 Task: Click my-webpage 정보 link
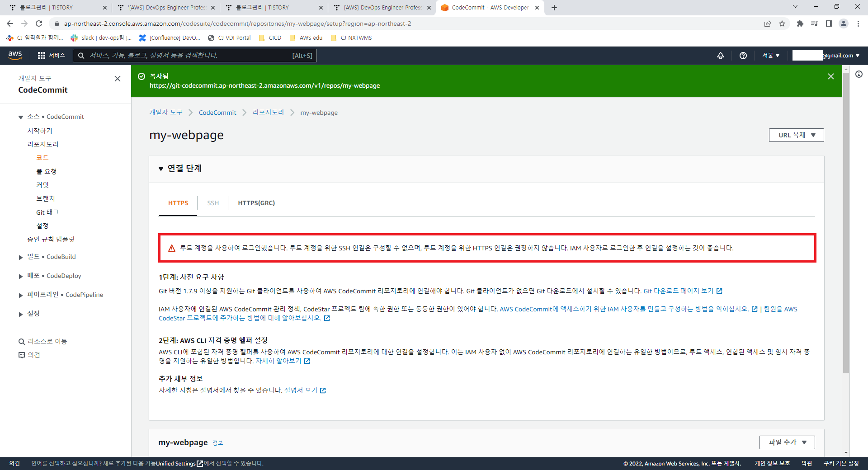217,443
